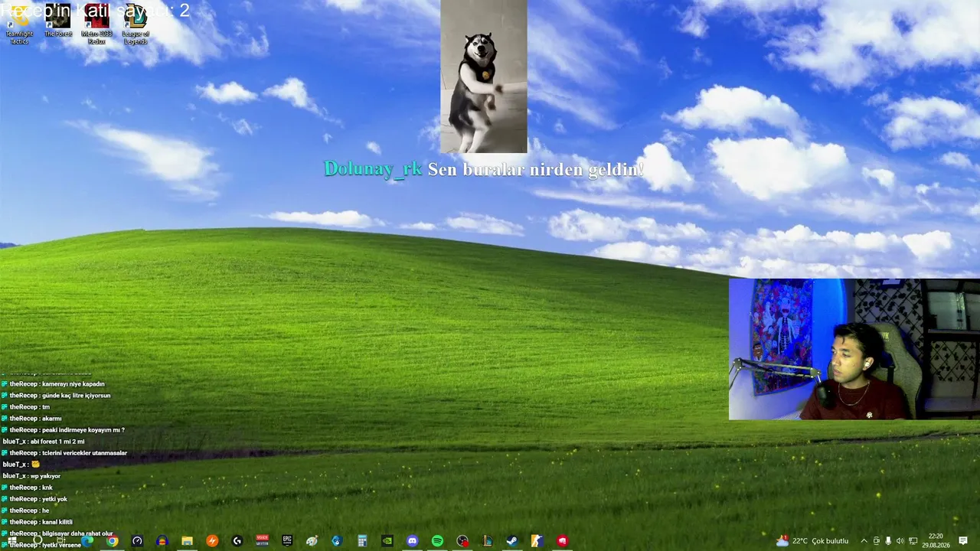Click the webcam overlay of the streamer

click(854, 349)
